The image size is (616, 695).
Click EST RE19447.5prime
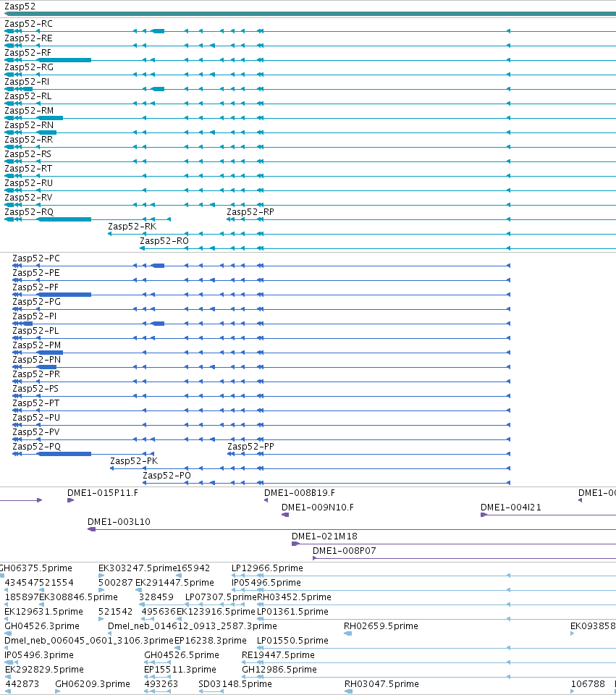click(278, 655)
